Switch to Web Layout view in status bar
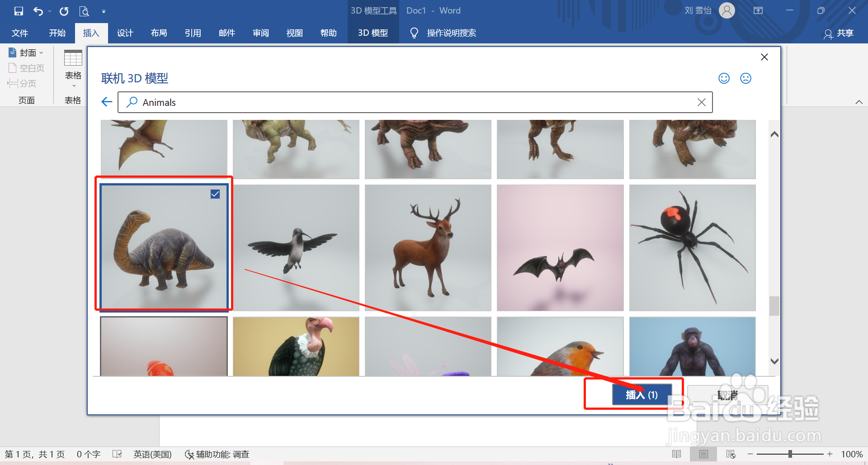 click(x=732, y=454)
